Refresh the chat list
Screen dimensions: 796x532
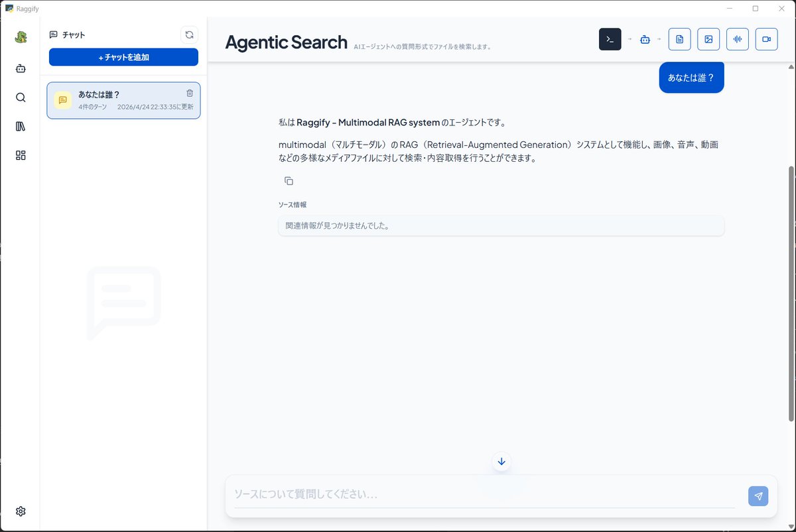click(189, 34)
